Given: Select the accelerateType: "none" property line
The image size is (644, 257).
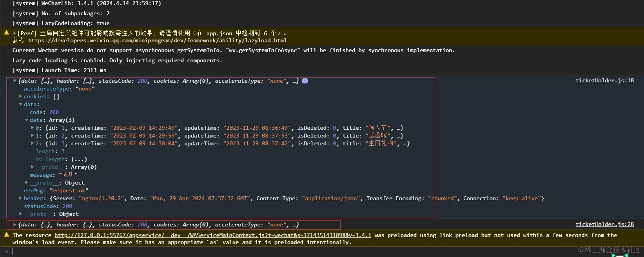Looking at the screenshot, I should click(x=59, y=89).
